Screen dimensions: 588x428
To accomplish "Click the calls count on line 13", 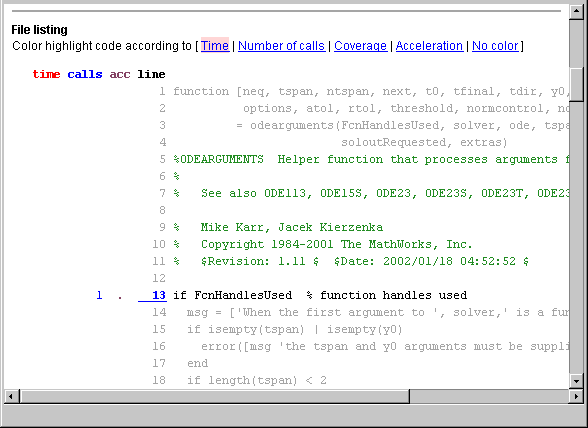I will [99, 295].
